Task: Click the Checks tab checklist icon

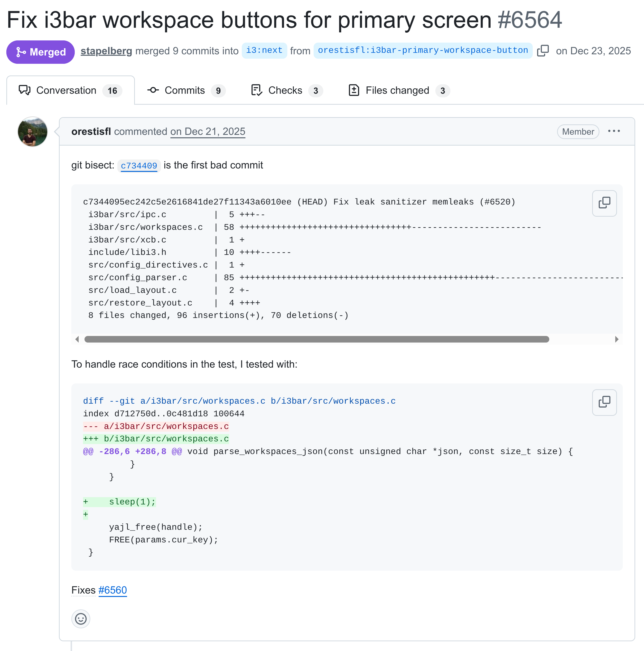Action: (x=256, y=90)
